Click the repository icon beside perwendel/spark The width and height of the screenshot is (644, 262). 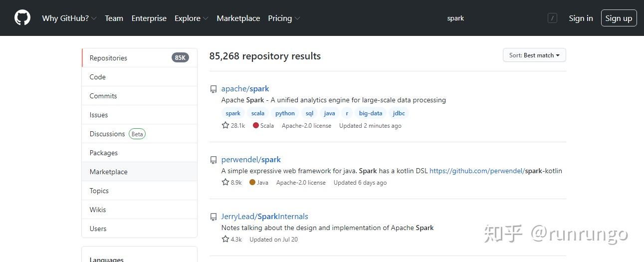214,160
